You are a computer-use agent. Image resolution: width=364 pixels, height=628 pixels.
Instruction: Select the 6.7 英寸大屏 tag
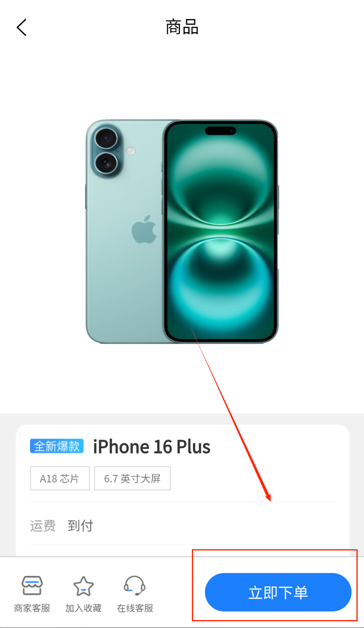(x=133, y=478)
